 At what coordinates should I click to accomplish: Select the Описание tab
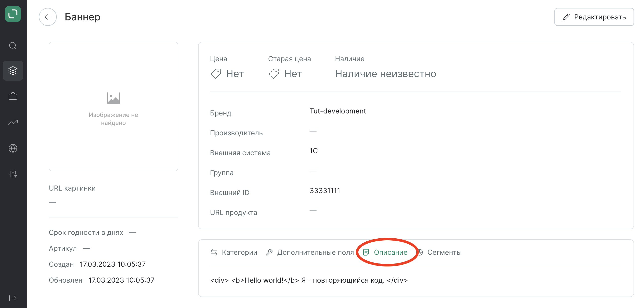385,253
